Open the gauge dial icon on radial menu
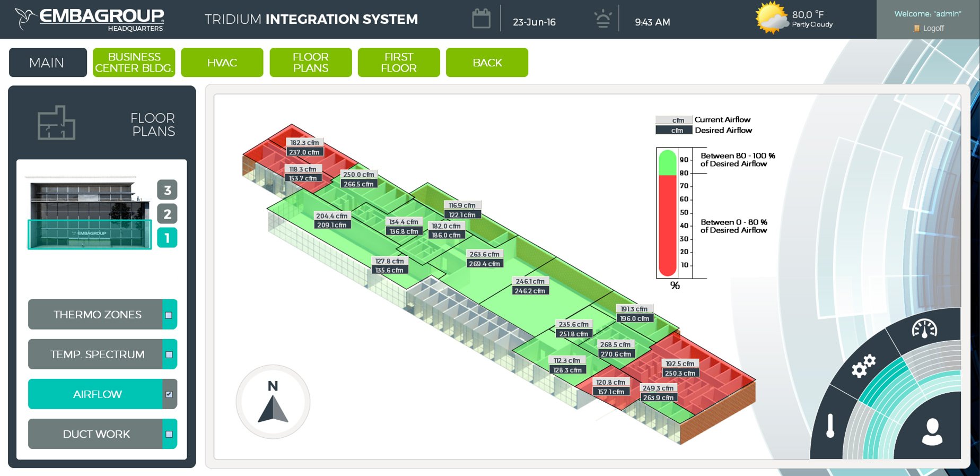Viewport: 980px width, 476px height. [924, 329]
